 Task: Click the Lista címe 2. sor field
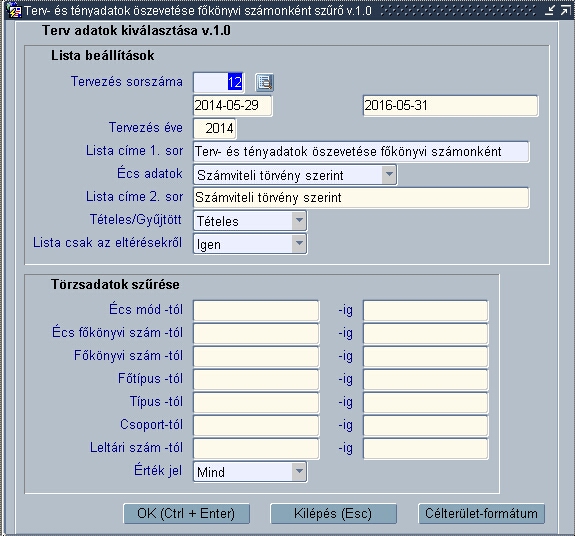click(361, 198)
